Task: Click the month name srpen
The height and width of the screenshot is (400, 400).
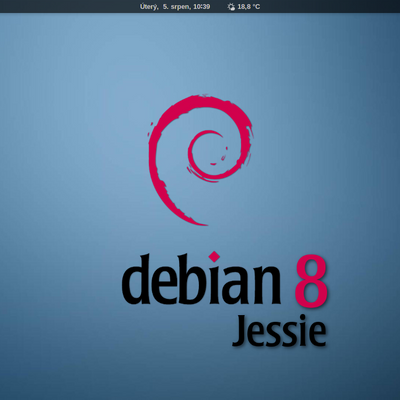Action: tap(180, 7)
